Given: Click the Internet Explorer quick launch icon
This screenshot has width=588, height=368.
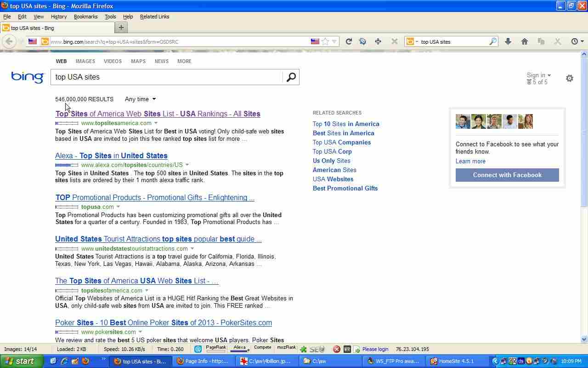Looking at the screenshot, I should pos(64,361).
